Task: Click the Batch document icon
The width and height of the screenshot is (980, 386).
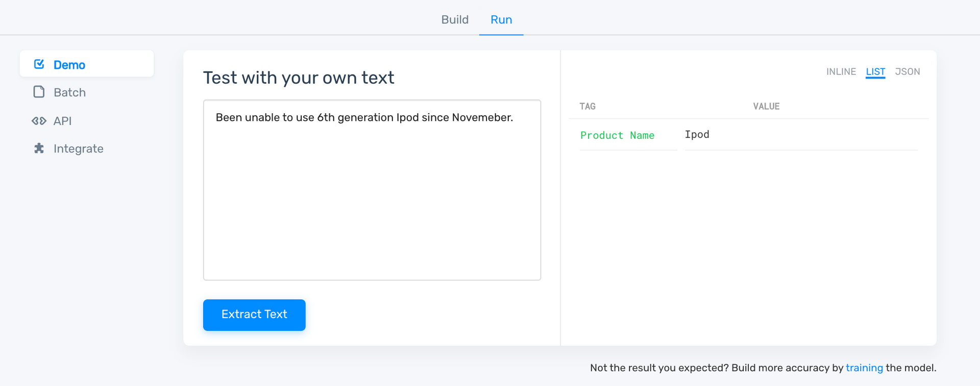Action: point(39,92)
